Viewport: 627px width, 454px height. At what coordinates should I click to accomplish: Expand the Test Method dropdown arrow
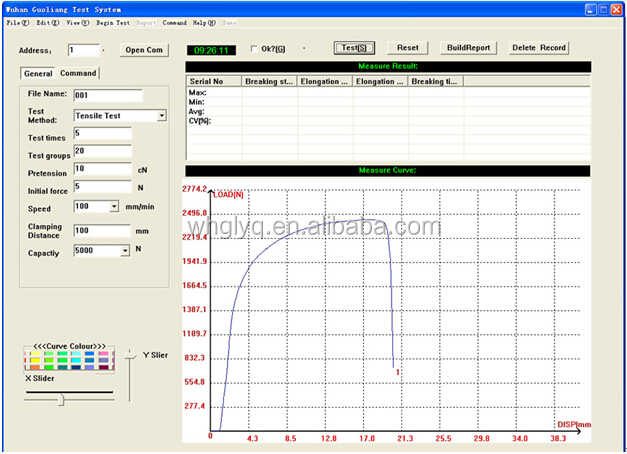pyautogui.click(x=162, y=116)
